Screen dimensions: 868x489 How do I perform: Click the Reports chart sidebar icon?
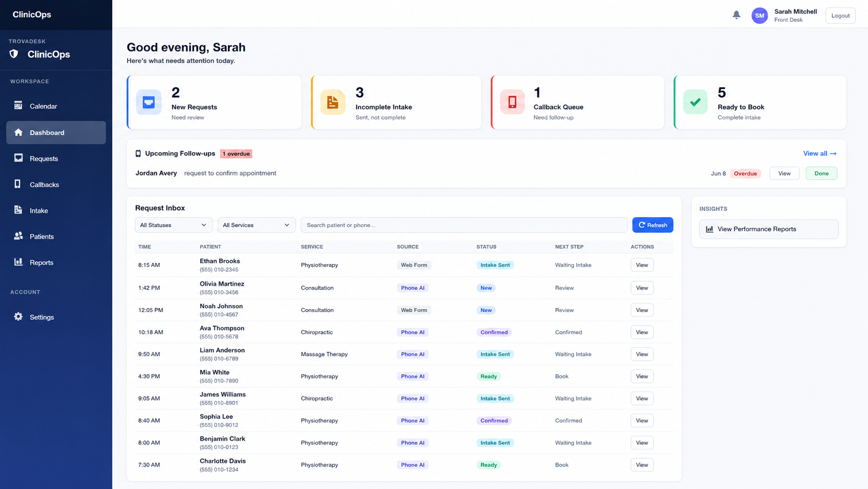[x=18, y=262]
